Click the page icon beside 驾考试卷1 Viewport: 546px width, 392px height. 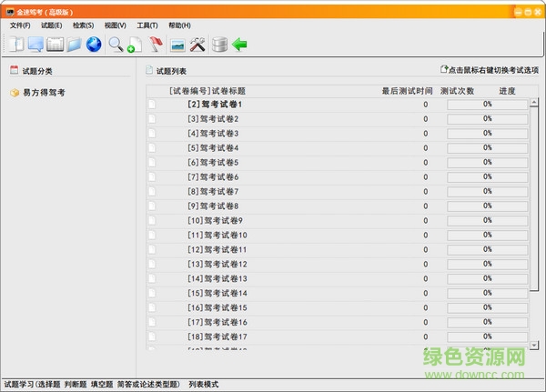(152, 104)
